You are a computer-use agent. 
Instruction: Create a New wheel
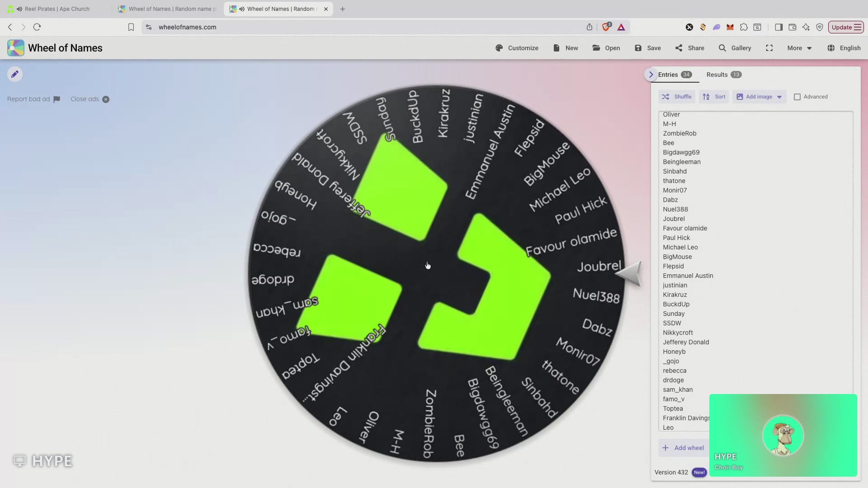click(566, 48)
